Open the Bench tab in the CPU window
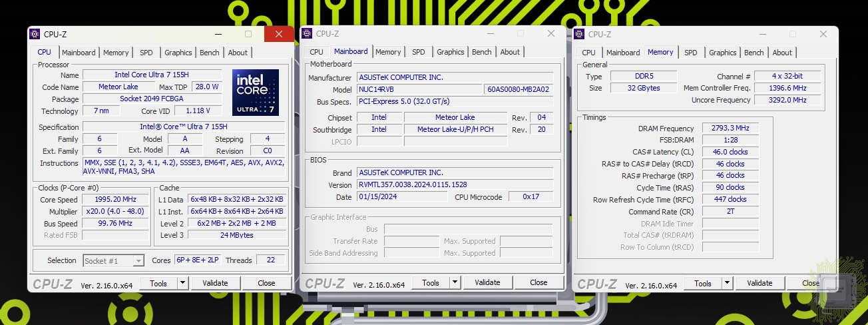The image size is (868, 325). (x=210, y=53)
